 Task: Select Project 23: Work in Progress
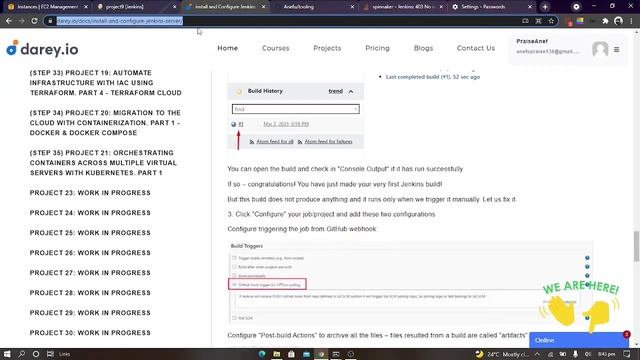click(x=90, y=193)
